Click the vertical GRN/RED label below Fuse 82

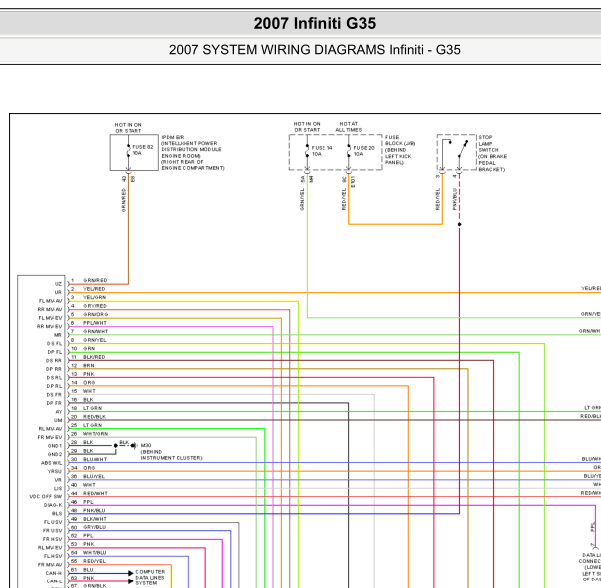coord(123,200)
